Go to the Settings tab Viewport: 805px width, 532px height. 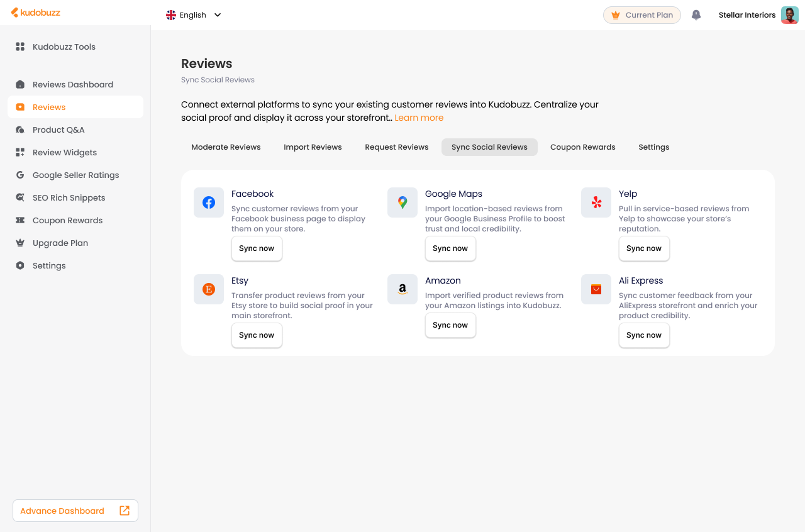pos(654,147)
